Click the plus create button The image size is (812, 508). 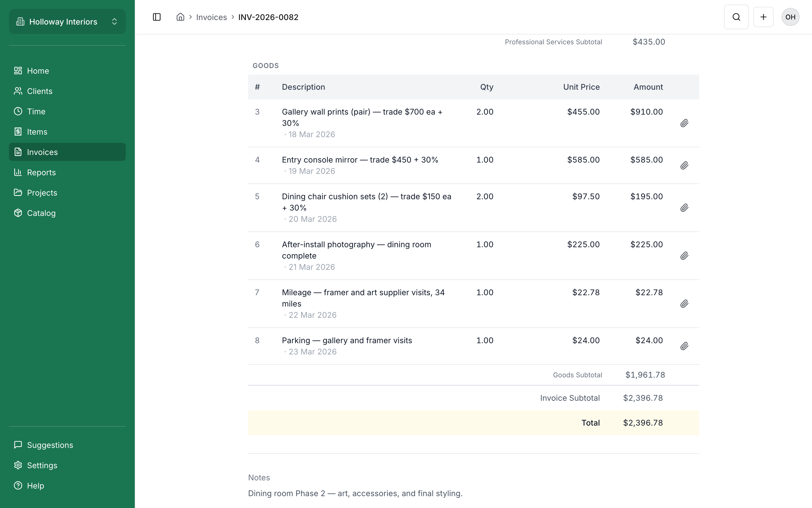click(x=763, y=17)
